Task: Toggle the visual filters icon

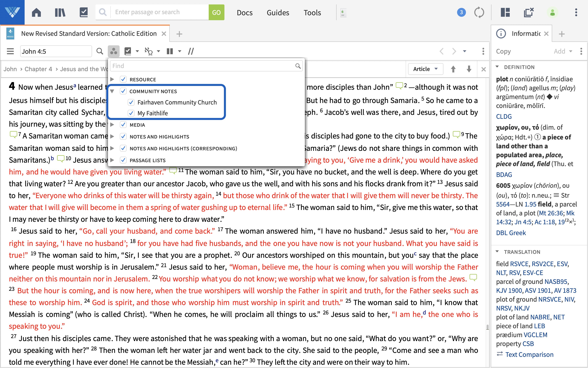Action: [114, 51]
